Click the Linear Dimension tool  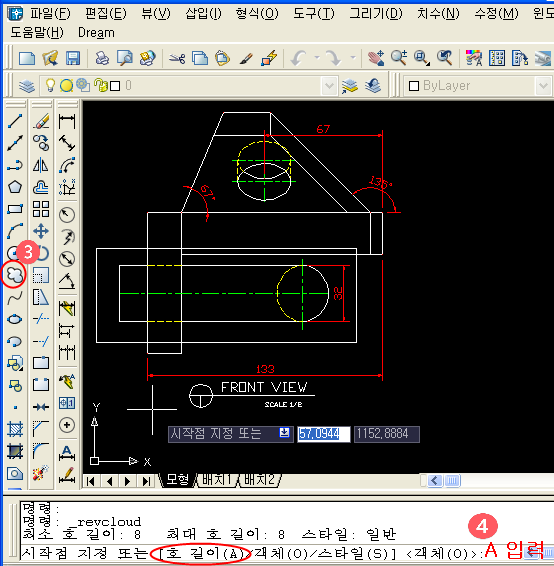point(67,121)
